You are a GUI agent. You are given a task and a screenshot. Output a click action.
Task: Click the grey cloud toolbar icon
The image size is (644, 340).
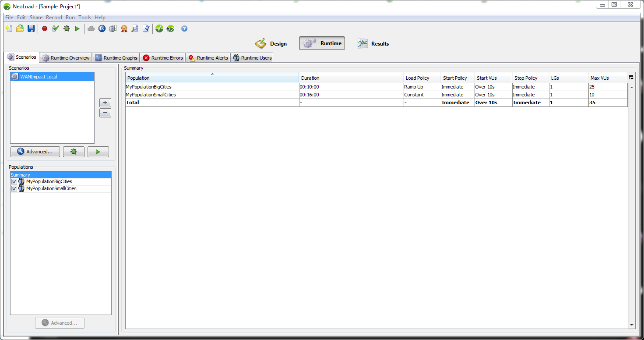tap(91, 28)
